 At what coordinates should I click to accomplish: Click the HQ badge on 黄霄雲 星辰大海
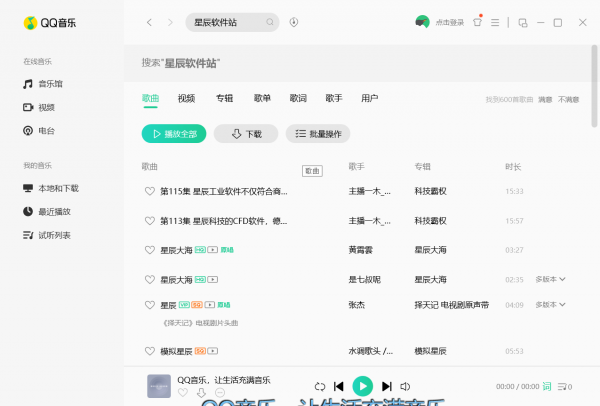pyautogui.click(x=200, y=250)
